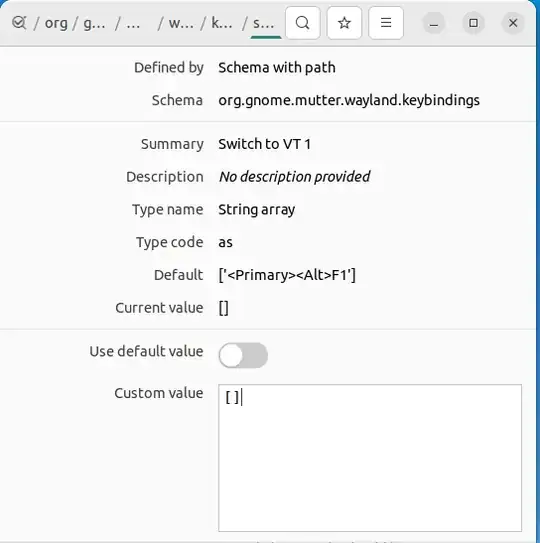Navigate to the 'g...' path segment
540x543 pixels.
click(94, 23)
